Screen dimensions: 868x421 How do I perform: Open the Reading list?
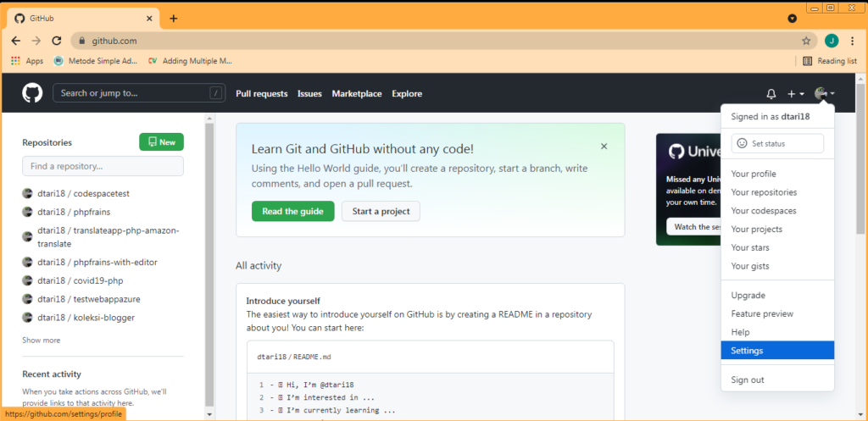830,61
